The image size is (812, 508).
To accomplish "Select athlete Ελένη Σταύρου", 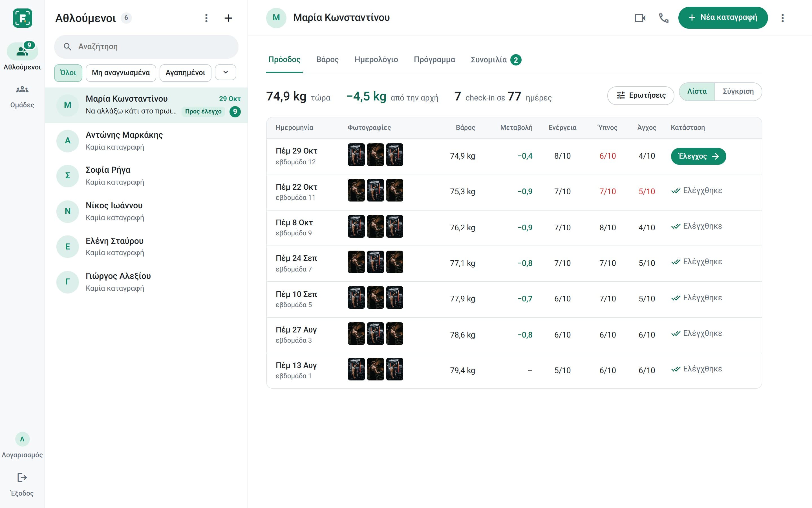I will coord(146,247).
